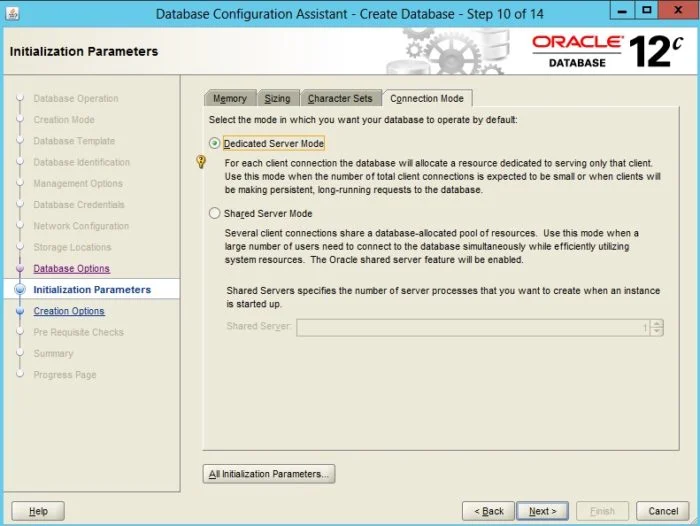Click Database Operation step in sidebar
This screenshot has width=700, height=526.
point(76,98)
